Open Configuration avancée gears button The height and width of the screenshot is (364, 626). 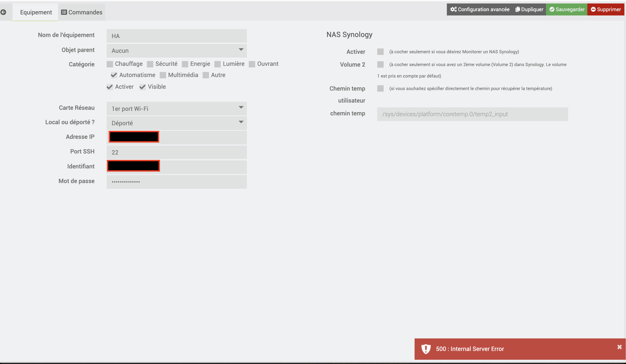(x=480, y=10)
